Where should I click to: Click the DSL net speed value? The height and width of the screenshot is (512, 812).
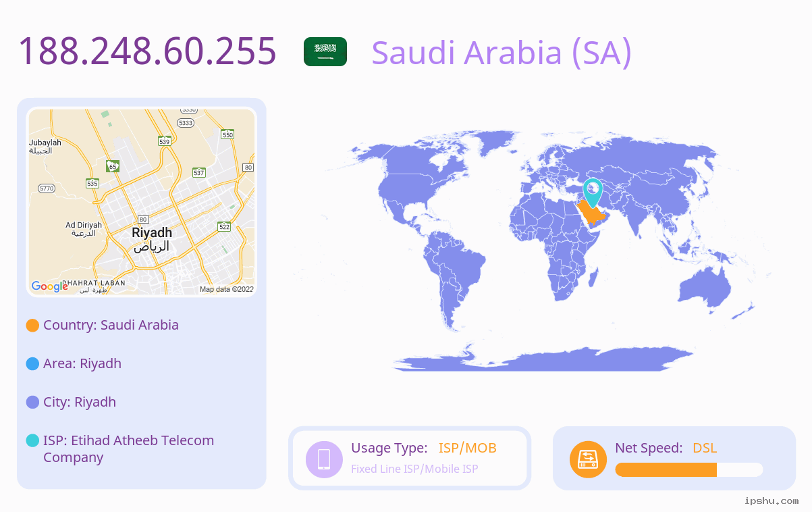click(x=705, y=448)
